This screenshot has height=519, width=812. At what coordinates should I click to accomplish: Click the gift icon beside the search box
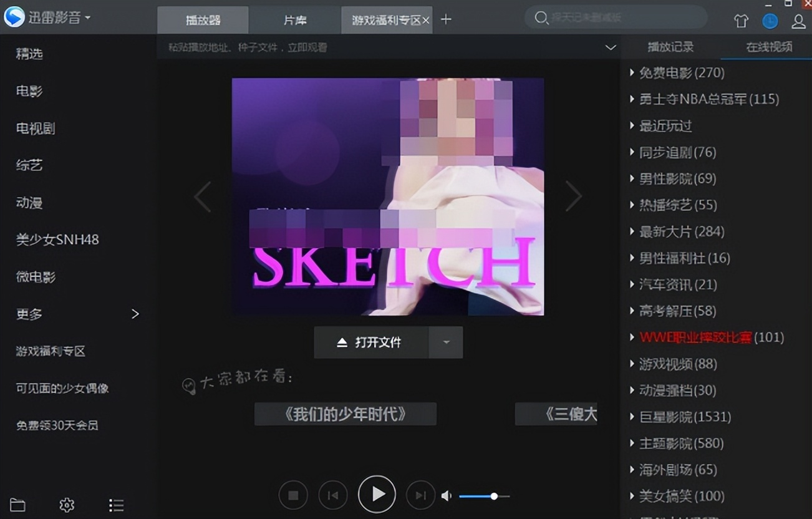coord(741,20)
